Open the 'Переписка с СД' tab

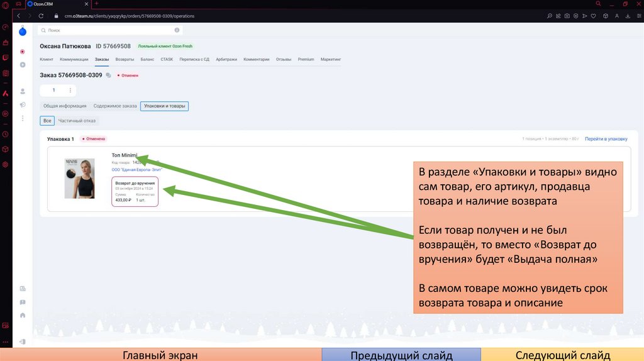click(194, 59)
